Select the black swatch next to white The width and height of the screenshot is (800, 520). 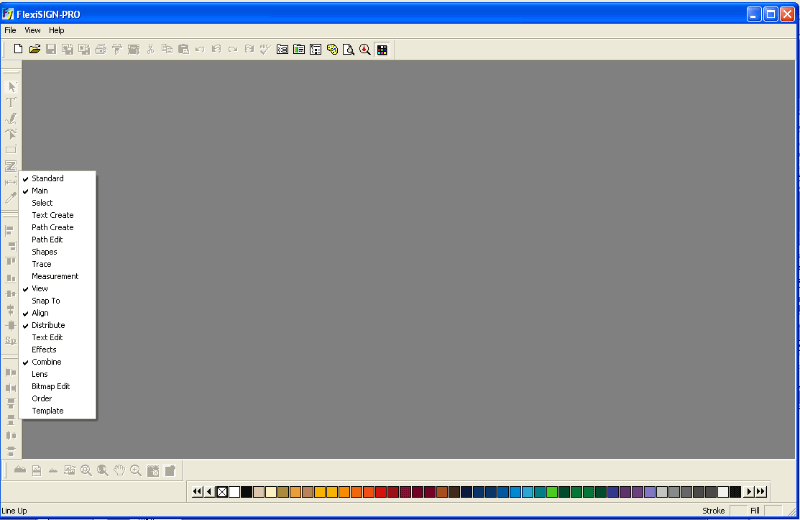click(246, 492)
